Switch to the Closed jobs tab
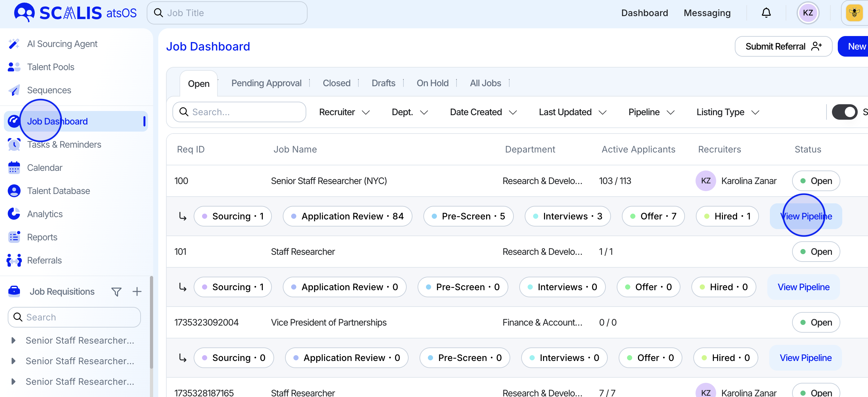Image resolution: width=868 pixels, height=397 pixels. click(x=336, y=83)
